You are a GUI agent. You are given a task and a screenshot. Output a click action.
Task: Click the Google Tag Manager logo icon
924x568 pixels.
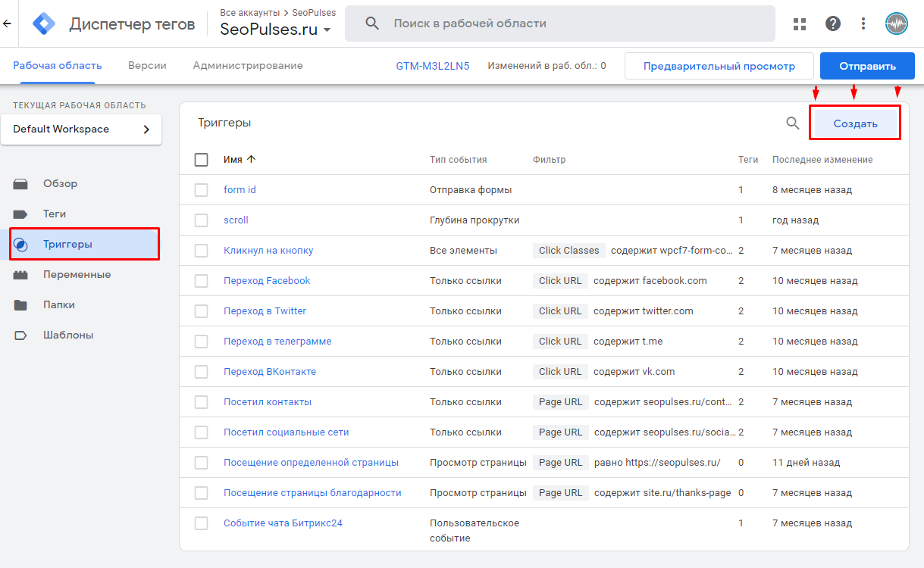click(44, 23)
